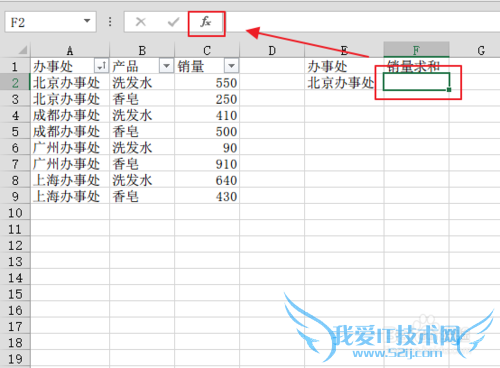Click the formula bar options dots
Screen dimensions: 500x368
(110, 22)
